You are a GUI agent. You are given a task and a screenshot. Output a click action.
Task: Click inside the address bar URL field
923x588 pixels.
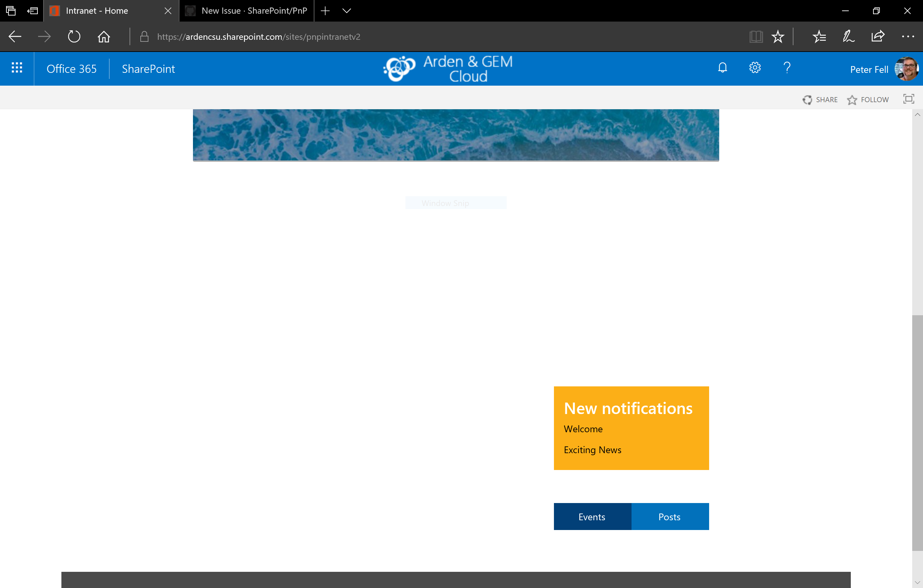point(258,36)
